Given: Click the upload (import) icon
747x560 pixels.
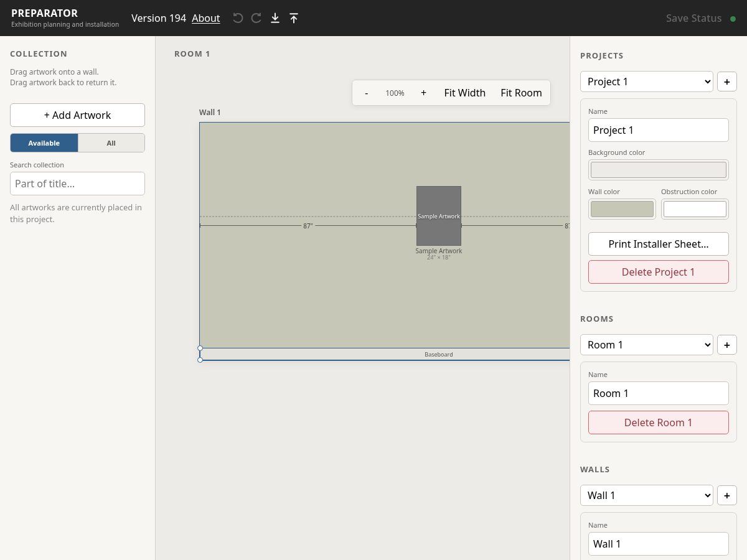Looking at the screenshot, I should [x=294, y=18].
